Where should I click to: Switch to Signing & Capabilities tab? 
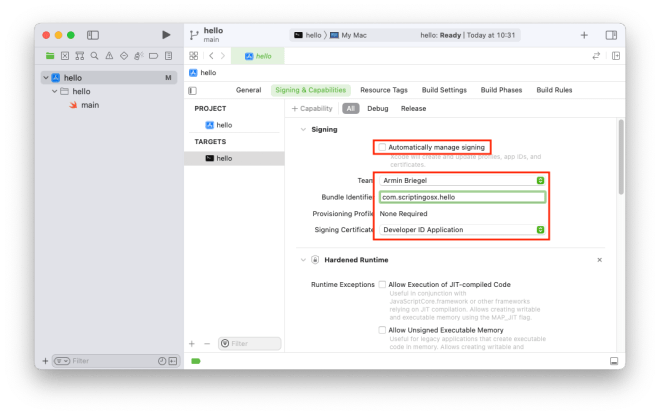311,90
